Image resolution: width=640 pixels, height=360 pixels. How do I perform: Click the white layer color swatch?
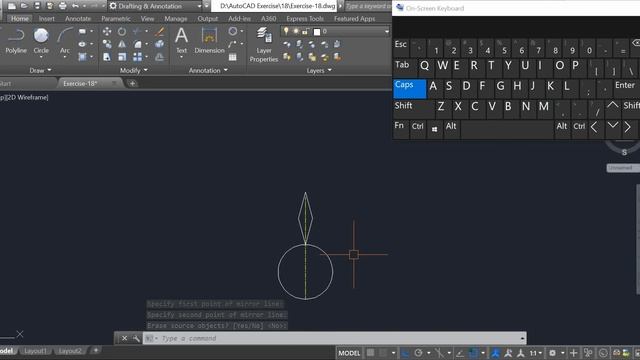317,31
